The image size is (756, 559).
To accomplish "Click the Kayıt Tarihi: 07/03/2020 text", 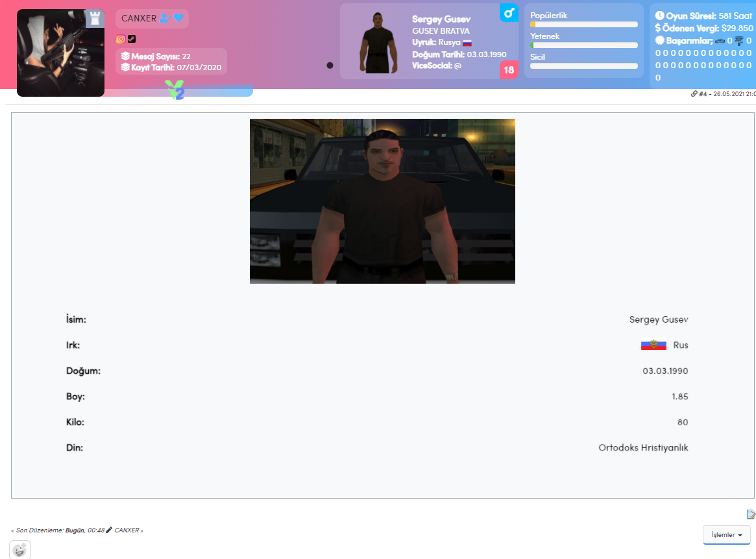I will tap(176, 68).
